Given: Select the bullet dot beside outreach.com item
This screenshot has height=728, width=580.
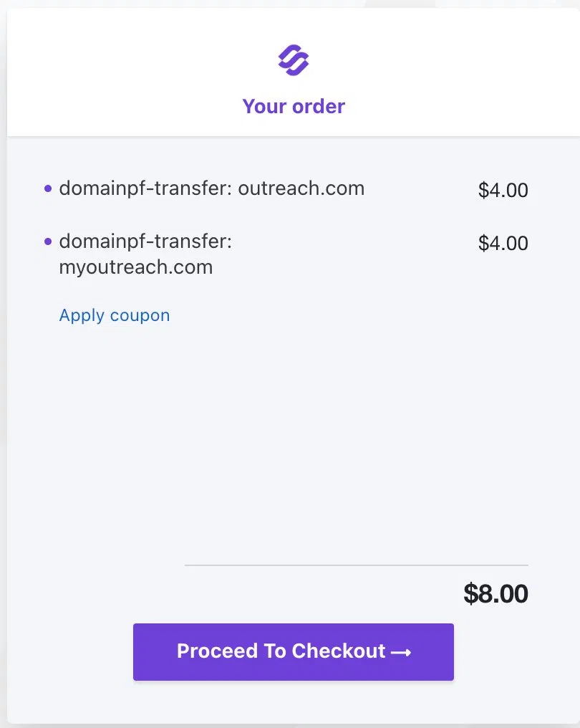Looking at the screenshot, I should click(x=48, y=188).
